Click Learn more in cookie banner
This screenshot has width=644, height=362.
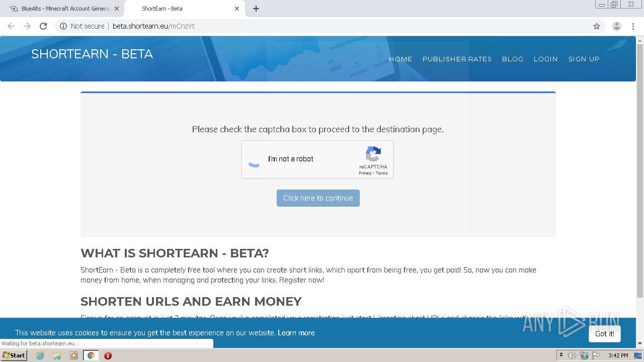[296, 333]
